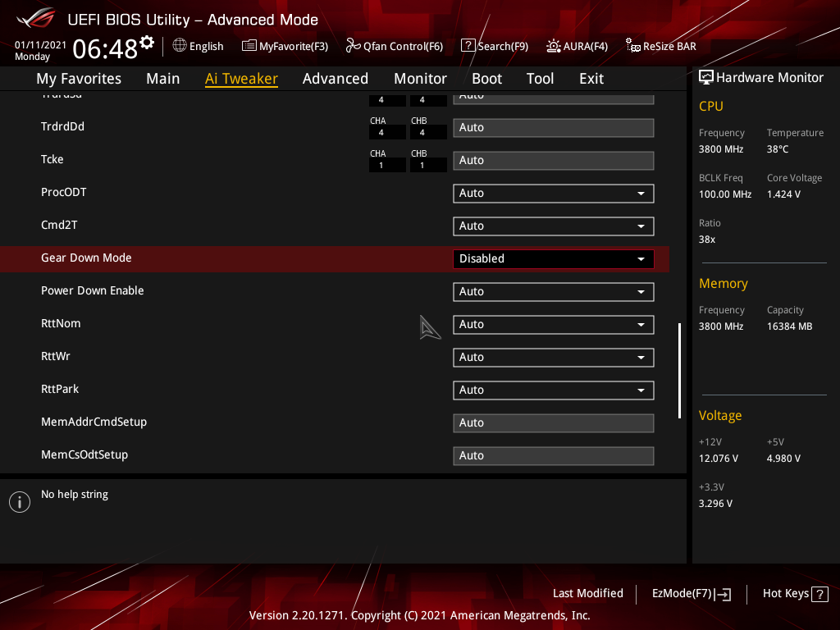Click the vertical scrollbar thumb

679,371
